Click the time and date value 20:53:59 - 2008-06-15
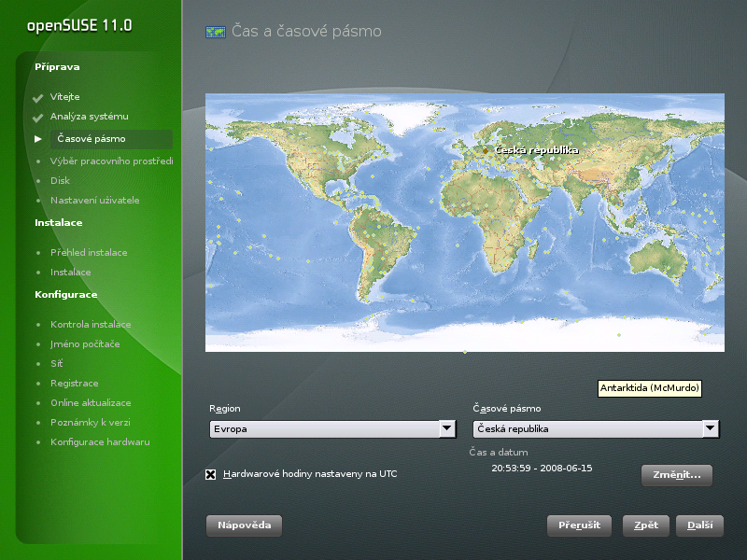The image size is (747, 560). tap(542, 469)
